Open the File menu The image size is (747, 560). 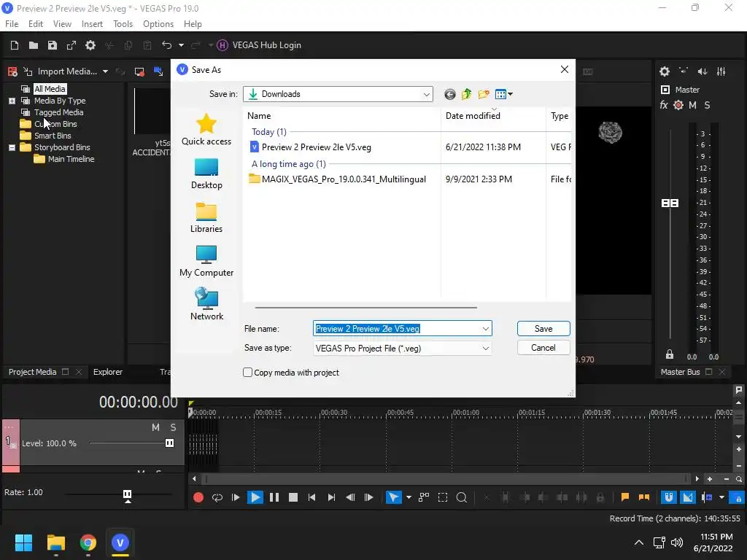(12, 24)
